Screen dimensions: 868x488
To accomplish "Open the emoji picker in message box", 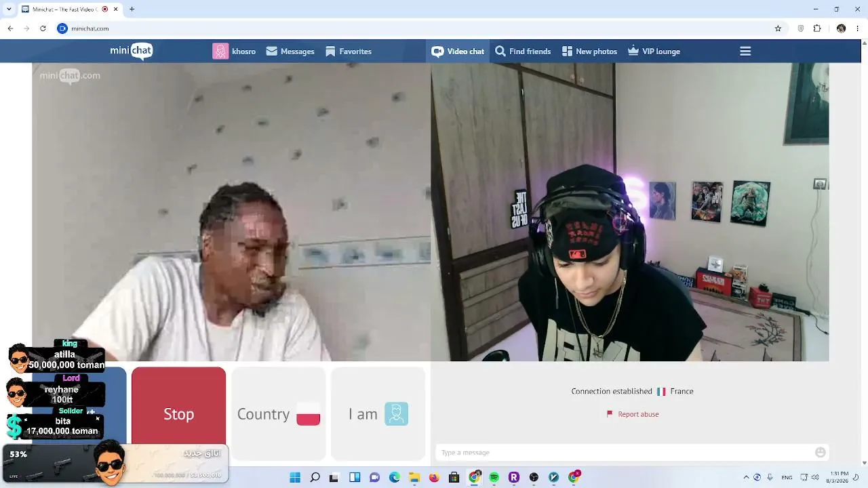I will click(821, 453).
